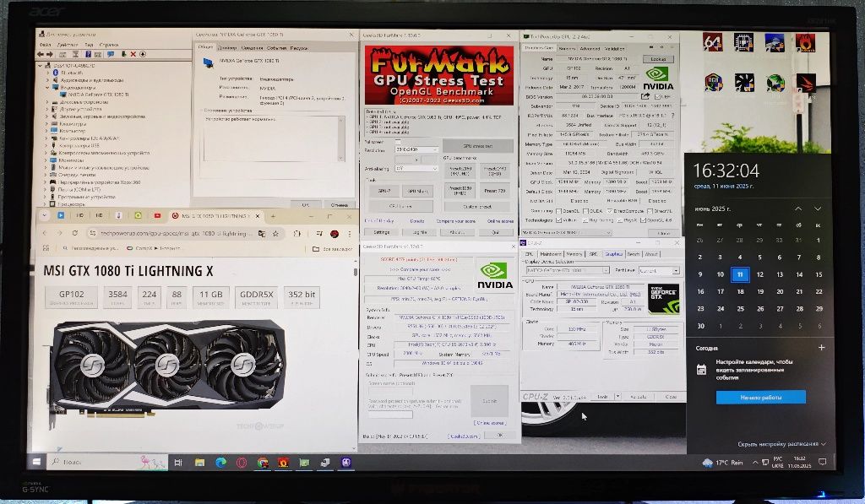Open the YouTube pinned tab in browser
This screenshot has width=865, height=504.
(x=157, y=215)
